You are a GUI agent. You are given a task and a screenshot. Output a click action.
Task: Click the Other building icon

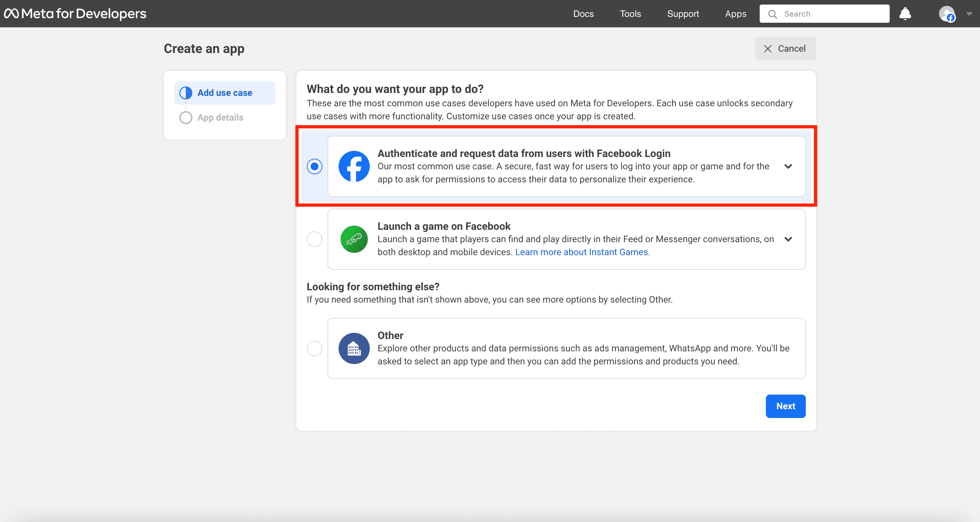tap(354, 348)
